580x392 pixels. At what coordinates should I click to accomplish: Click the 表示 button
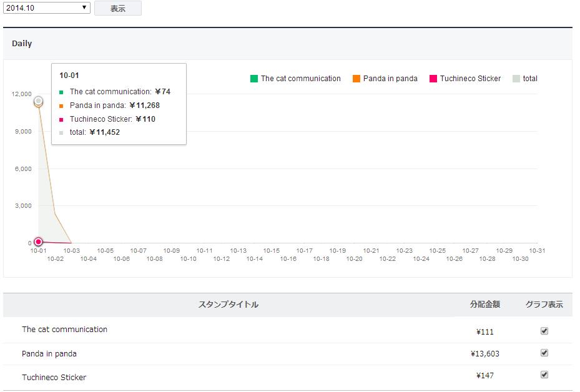pos(117,9)
